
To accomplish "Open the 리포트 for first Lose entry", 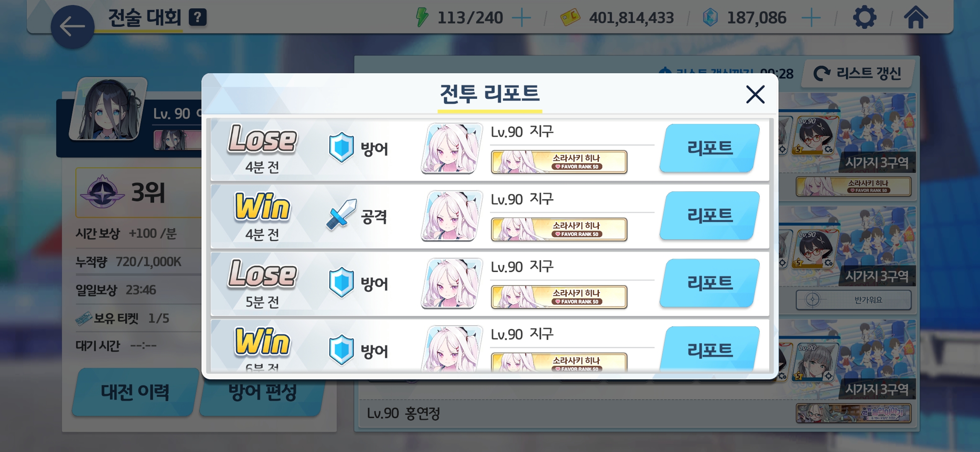I will [x=710, y=148].
